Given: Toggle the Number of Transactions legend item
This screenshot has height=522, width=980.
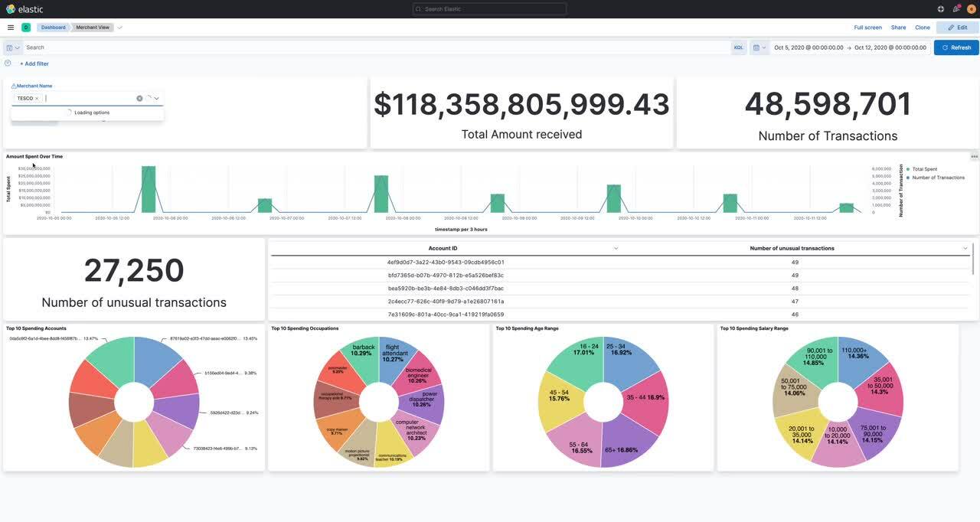Looking at the screenshot, I should pos(937,178).
